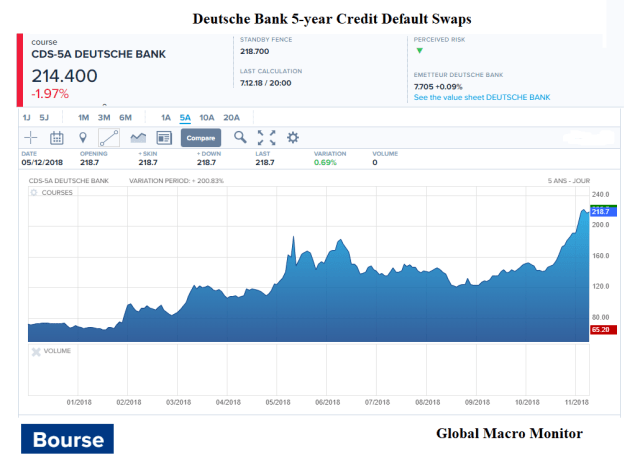The image size is (640, 458).
Task: Select the crosshair cursor tool
Action: [x=31, y=137]
